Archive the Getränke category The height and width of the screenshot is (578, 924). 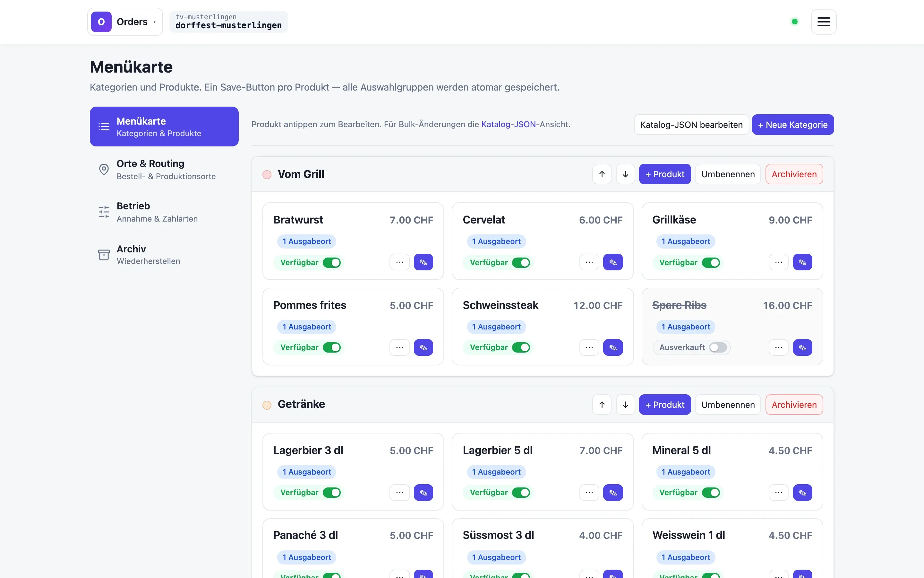(794, 405)
